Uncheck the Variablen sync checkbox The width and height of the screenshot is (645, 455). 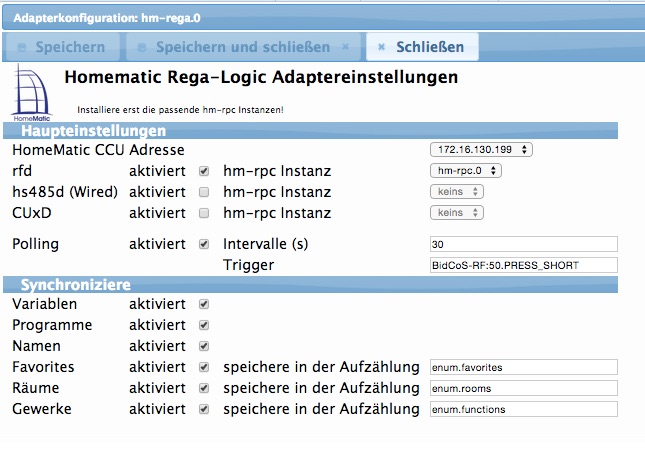pos(204,304)
